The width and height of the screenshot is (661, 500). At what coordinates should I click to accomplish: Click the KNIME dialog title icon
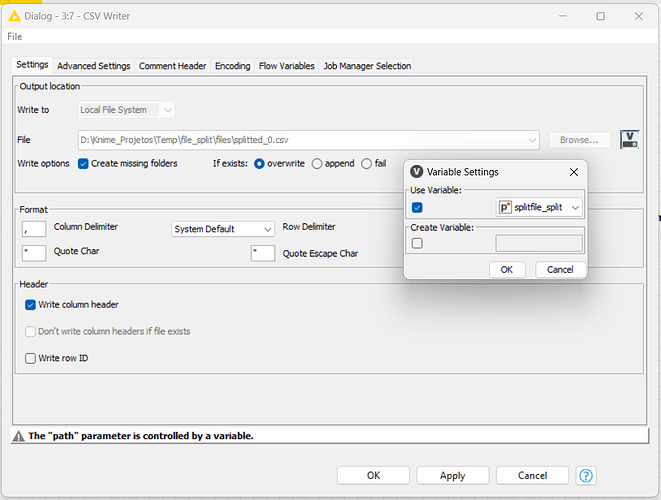14,16
